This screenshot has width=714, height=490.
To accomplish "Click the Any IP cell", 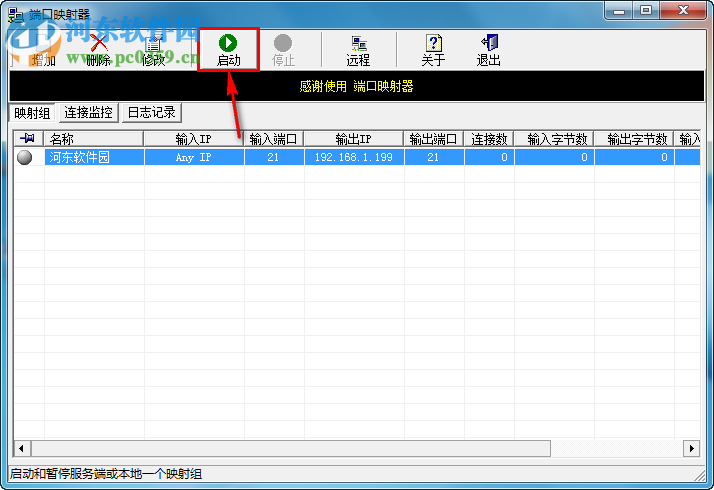I will 194,157.
